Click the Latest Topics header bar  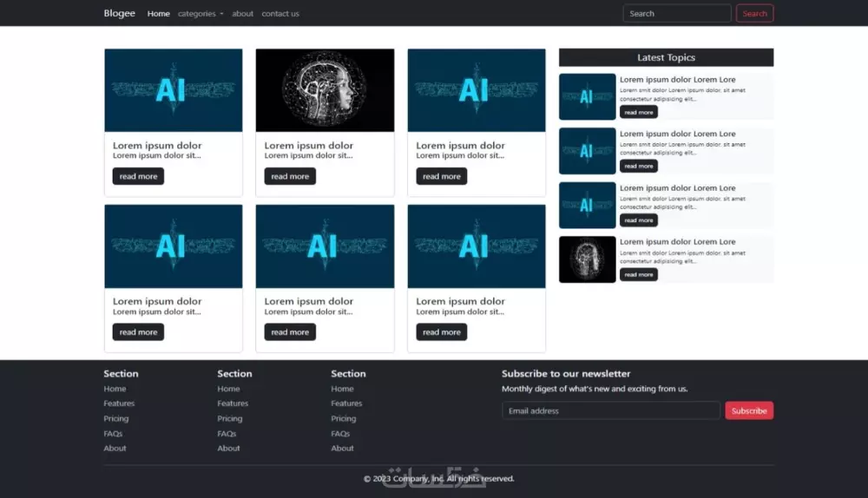click(666, 57)
